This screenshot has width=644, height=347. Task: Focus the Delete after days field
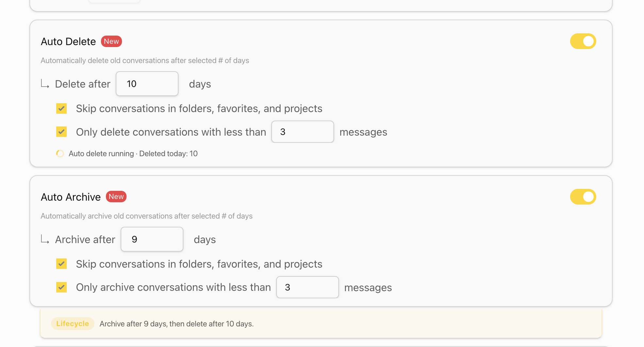click(147, 84)
